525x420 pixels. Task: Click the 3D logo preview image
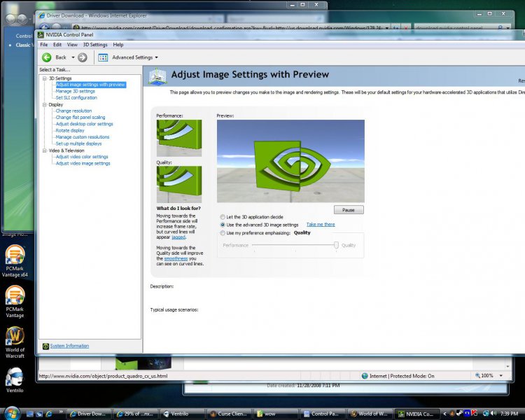tap(290, 161)
